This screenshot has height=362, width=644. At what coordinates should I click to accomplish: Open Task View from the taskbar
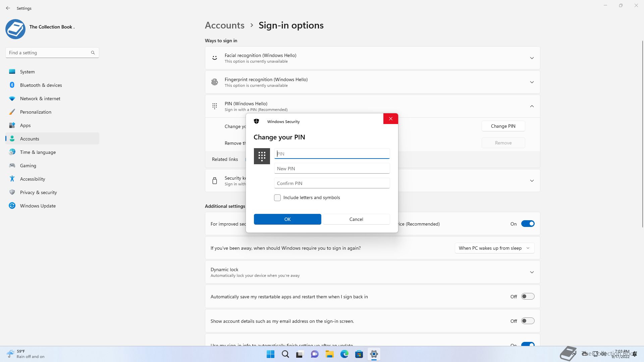[300, 354]
